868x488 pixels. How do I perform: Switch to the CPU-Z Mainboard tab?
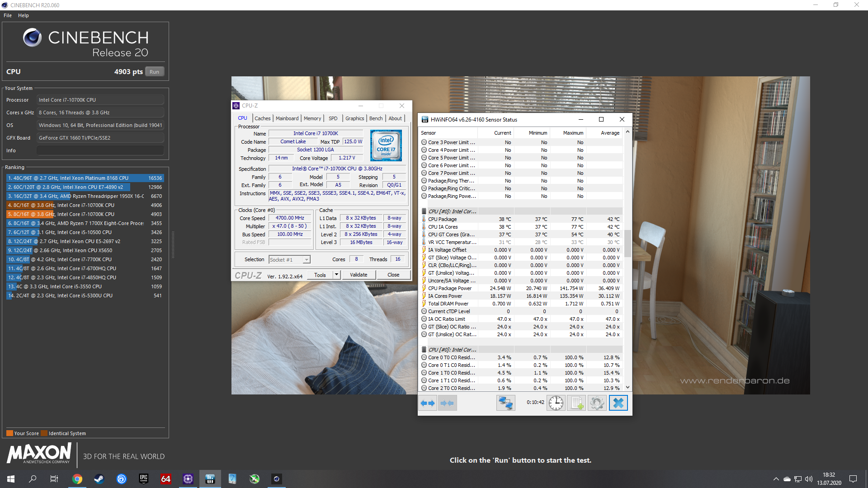coord(287,118)
